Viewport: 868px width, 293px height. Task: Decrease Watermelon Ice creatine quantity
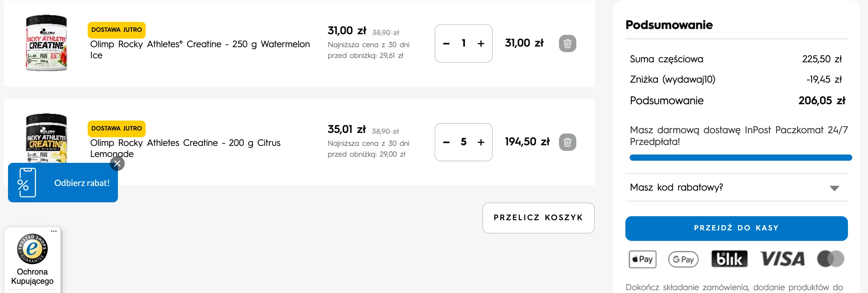(x=446, y=43)
